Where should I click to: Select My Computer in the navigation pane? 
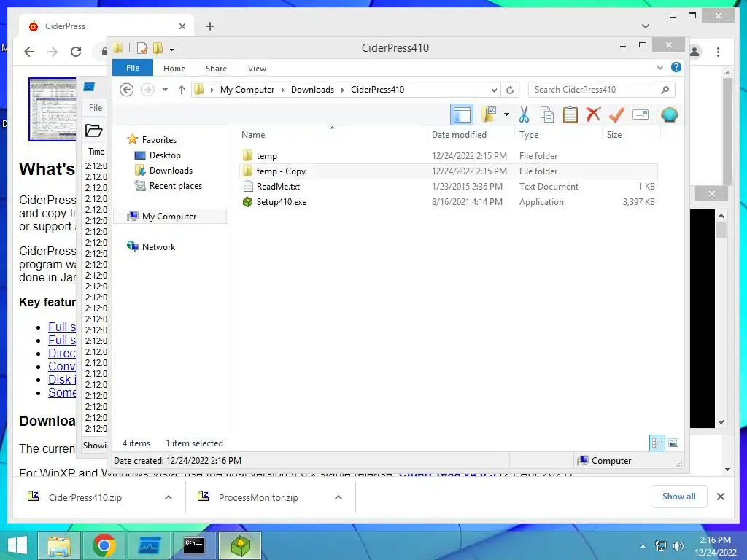click(169, 216)
